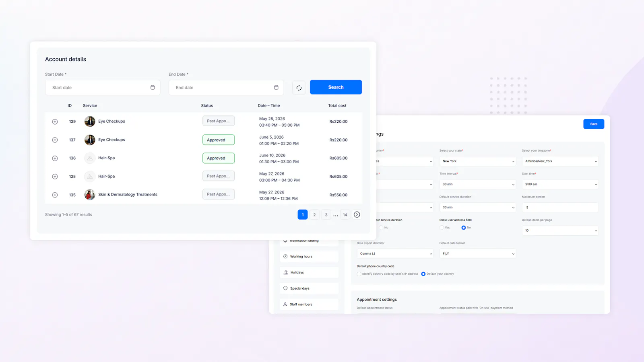Open Staff members in the settings sidebar

(x=309, y=304)
